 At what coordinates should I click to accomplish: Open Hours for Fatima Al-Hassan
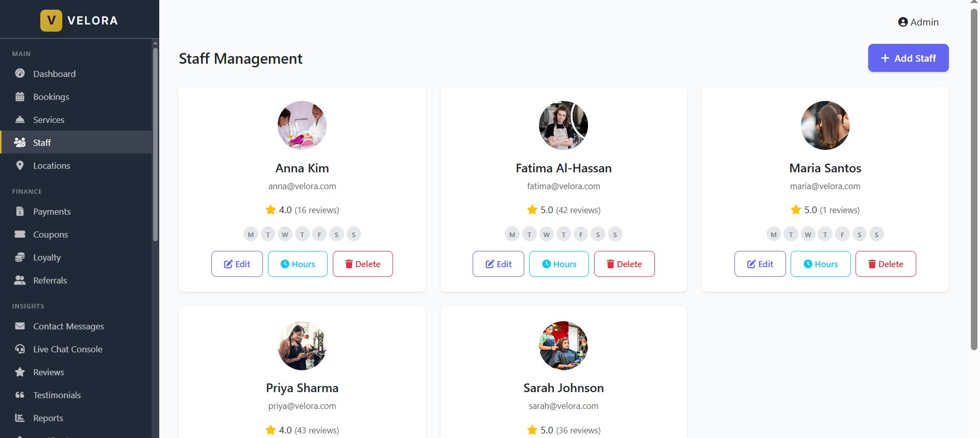click(559, 264)
